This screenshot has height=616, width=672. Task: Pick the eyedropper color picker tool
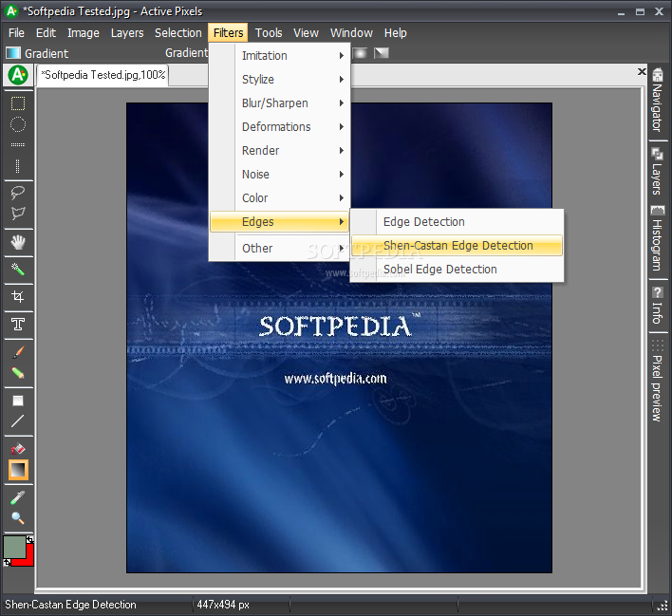pos(18,497)
